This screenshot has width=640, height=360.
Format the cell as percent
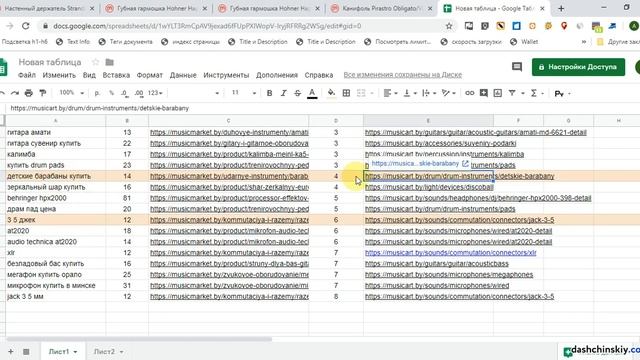(x=111, y=93)
